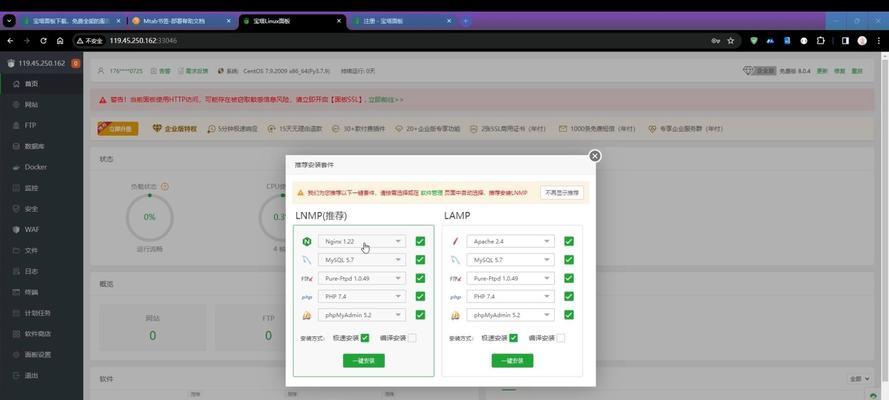
Task: Enable 编译安装 checkbox in LNMP
Action: pos(412,338)
